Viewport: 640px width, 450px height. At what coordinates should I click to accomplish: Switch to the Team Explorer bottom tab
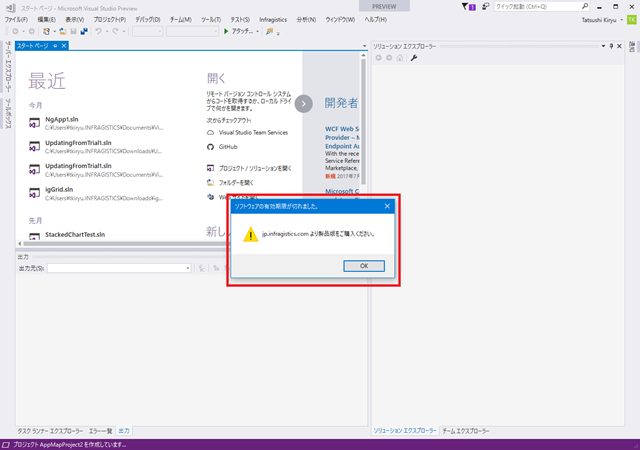(x=466, y=431)
